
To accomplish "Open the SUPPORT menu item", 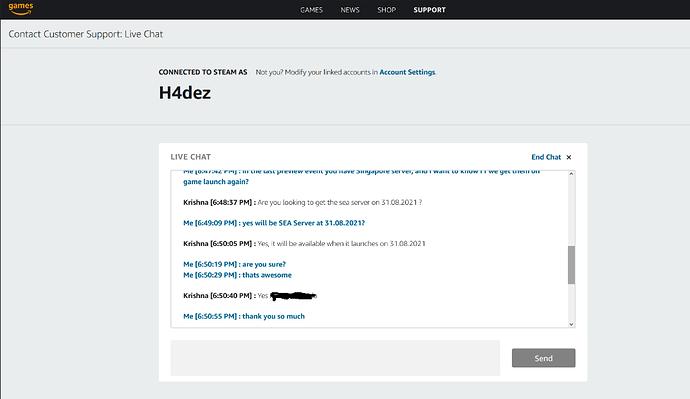I will tap(429, 10).
